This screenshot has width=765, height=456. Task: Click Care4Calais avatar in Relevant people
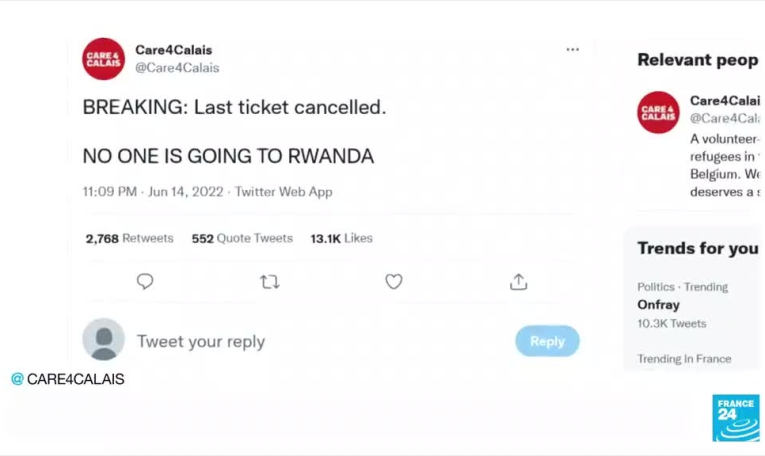(659, 112)
